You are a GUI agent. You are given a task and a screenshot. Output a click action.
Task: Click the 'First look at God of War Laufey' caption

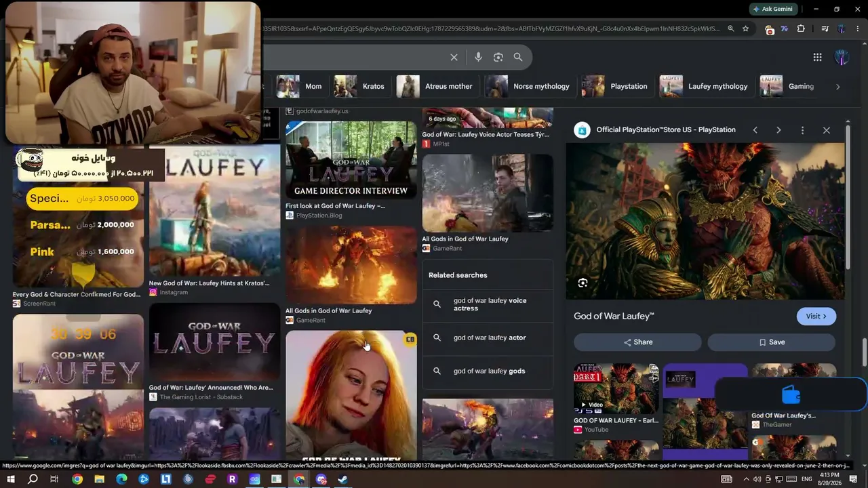click(x=335, y=206)
